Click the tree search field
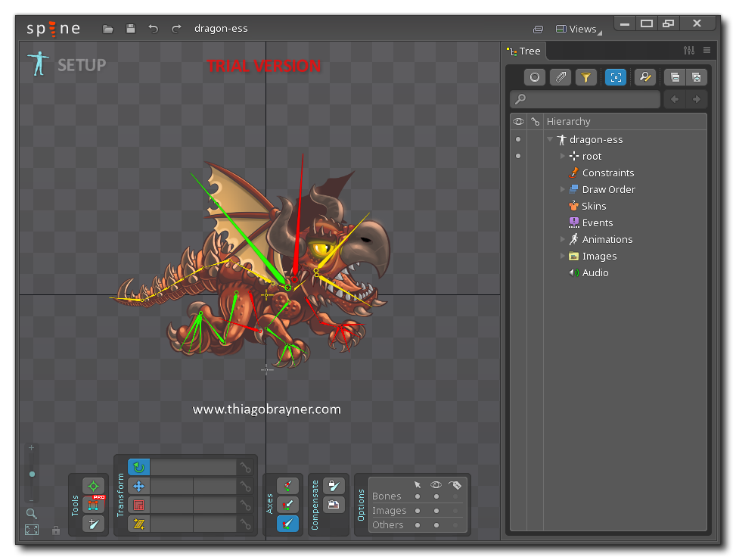This screenshot has width=736, height=560. click(585, 99)
